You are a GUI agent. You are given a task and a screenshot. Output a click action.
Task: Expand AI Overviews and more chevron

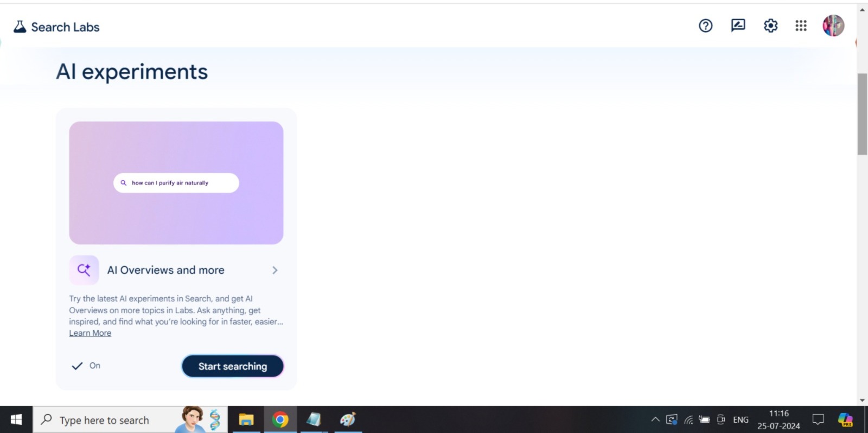tap(275, 270)
